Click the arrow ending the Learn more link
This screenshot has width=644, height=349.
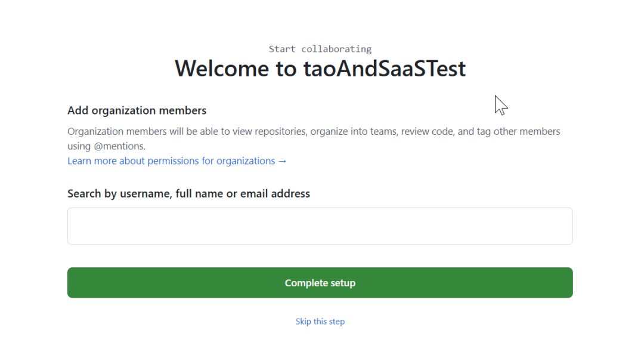click(x=283, y=161)
